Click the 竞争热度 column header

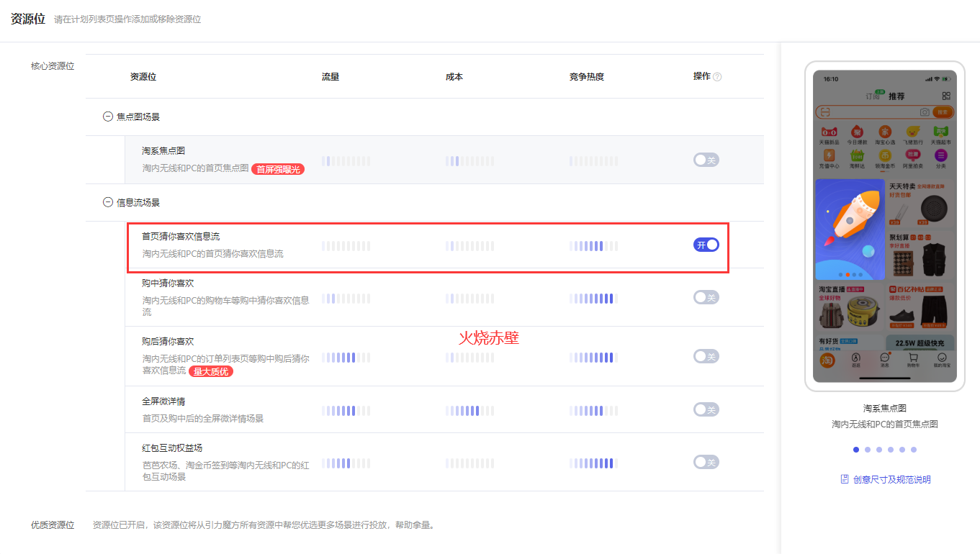[x=587, y=77]
